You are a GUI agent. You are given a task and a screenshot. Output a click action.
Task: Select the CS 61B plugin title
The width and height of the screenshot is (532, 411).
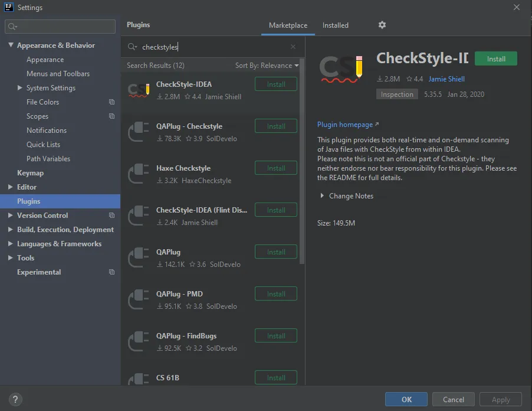pos(168,378)
